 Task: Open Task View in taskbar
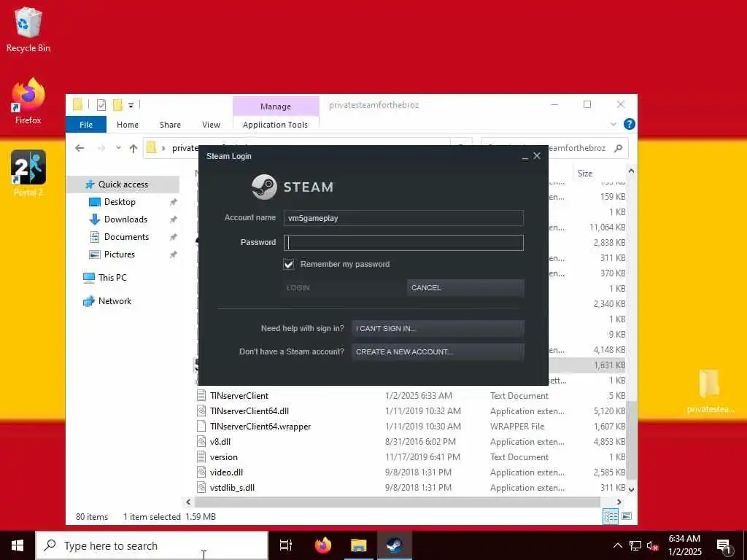tap(286, 545)
